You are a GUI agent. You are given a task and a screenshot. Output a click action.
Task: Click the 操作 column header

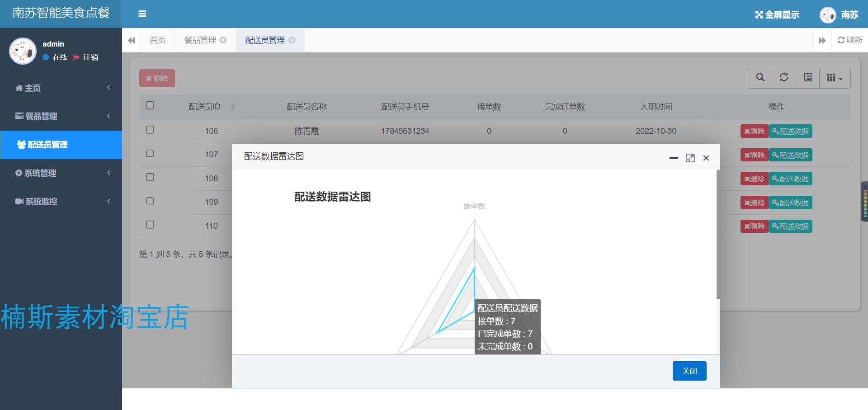tap(776, 107)
